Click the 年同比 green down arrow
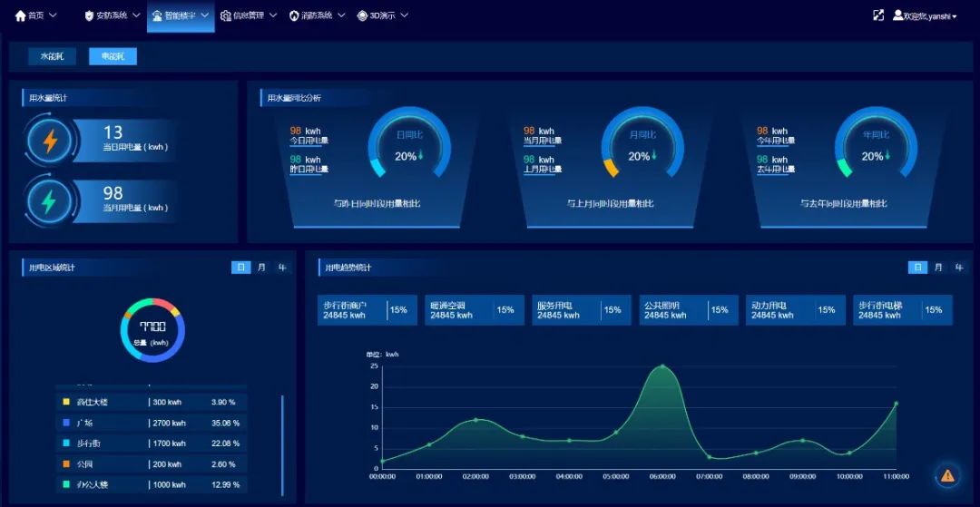This screenshot has height=507, width=980. pyautogui.click(x=887, y=155)
